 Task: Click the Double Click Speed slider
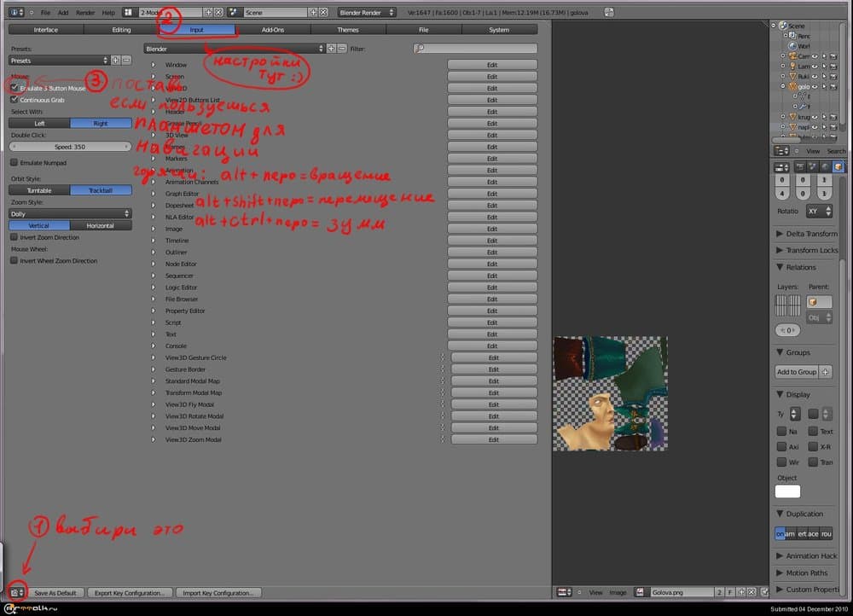tap(70, 147)
